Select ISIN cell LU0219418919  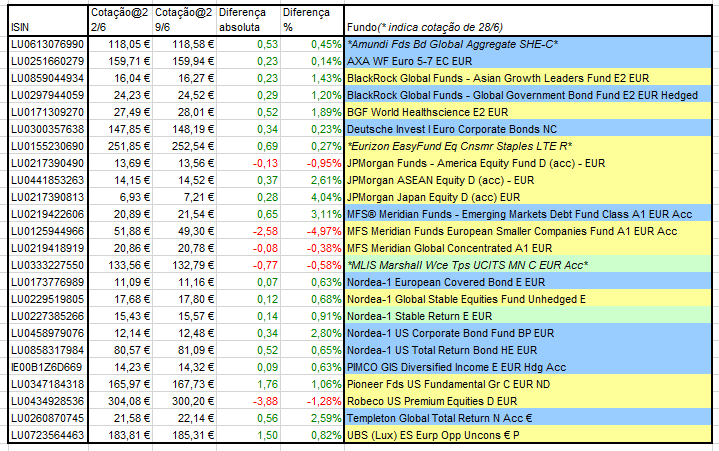coord(48,248)
